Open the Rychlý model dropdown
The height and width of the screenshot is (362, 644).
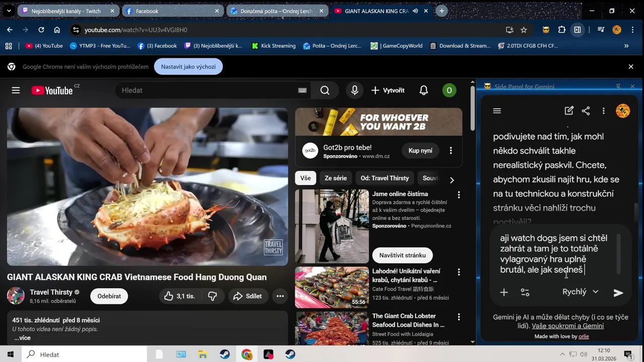[x=580, y=292]
